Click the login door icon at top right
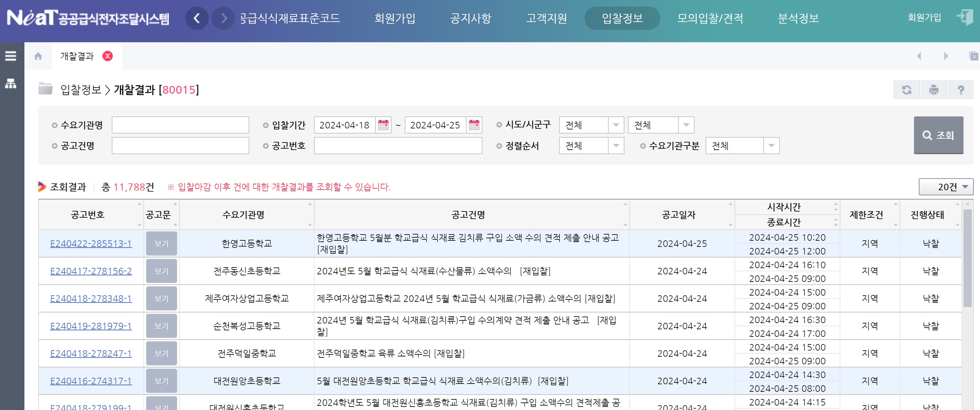 [x=965, y=18]
